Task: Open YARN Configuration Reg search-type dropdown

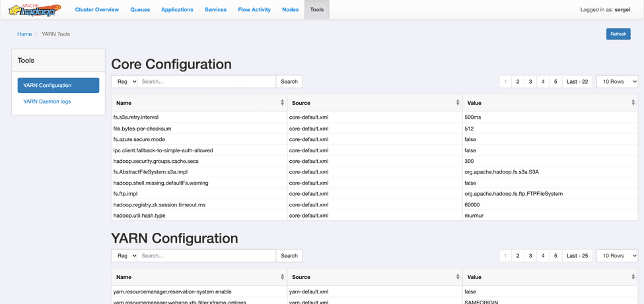Action: coord(124,256)
